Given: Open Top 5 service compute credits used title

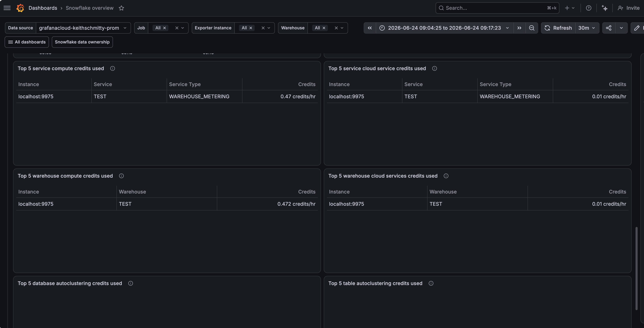Looking at the screenshot, I should [61, 69].
